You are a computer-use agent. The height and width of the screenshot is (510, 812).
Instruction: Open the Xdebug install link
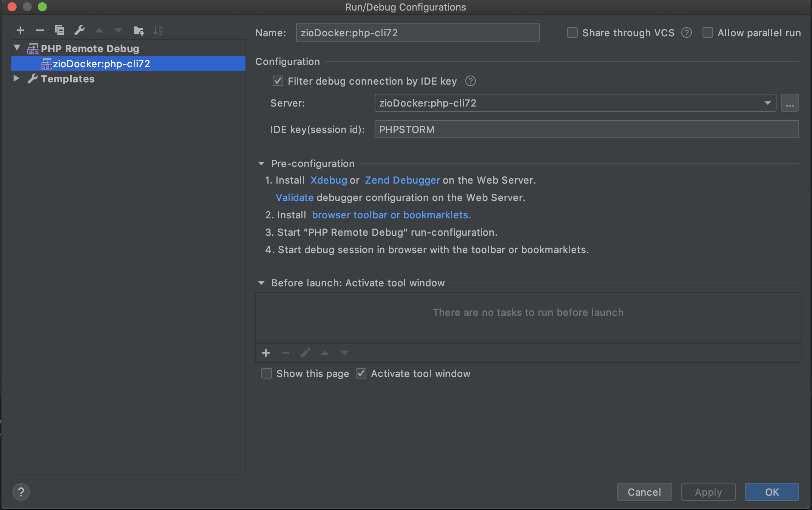click(328, 180)
